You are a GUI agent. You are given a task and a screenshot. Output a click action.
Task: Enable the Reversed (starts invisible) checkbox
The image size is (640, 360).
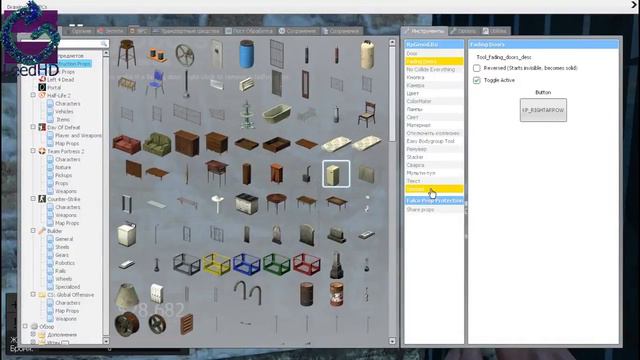click(x=476, y=68)
